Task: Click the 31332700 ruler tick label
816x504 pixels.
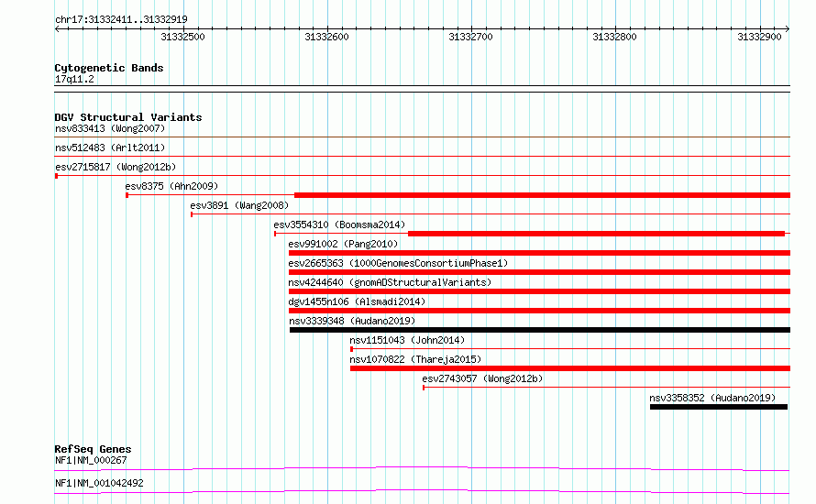Action: click(470, 37)
